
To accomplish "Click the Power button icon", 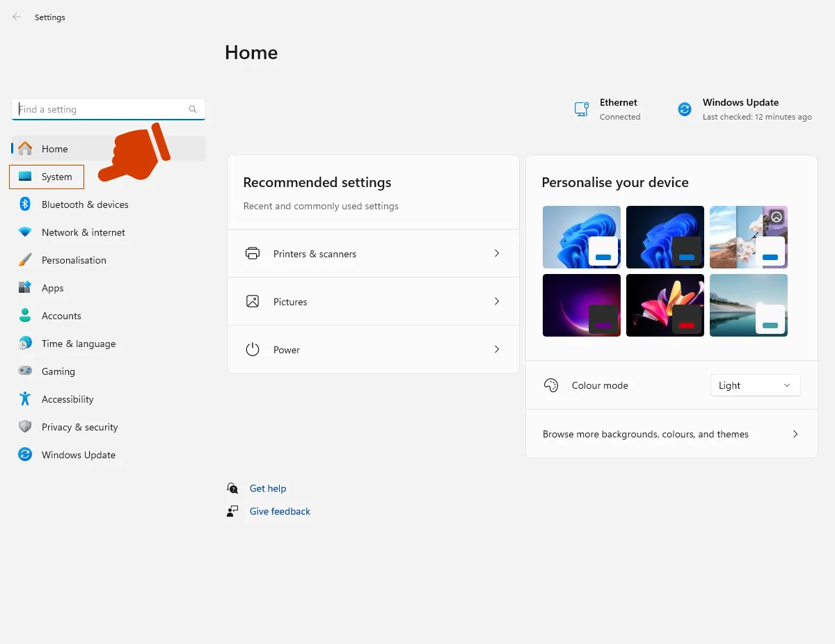I will coord(253,349).
